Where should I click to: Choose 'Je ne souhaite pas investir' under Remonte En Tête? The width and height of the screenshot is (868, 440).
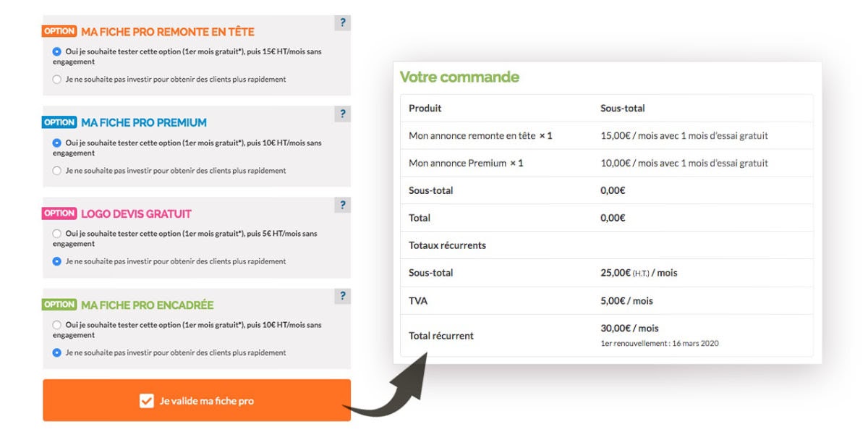tap(57, 79)
